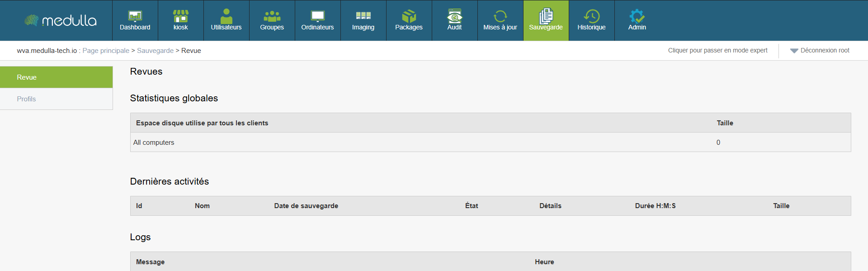Expand the Déconnexion root arrow
This screenshot has width=868, height=271.
[794, 51]
